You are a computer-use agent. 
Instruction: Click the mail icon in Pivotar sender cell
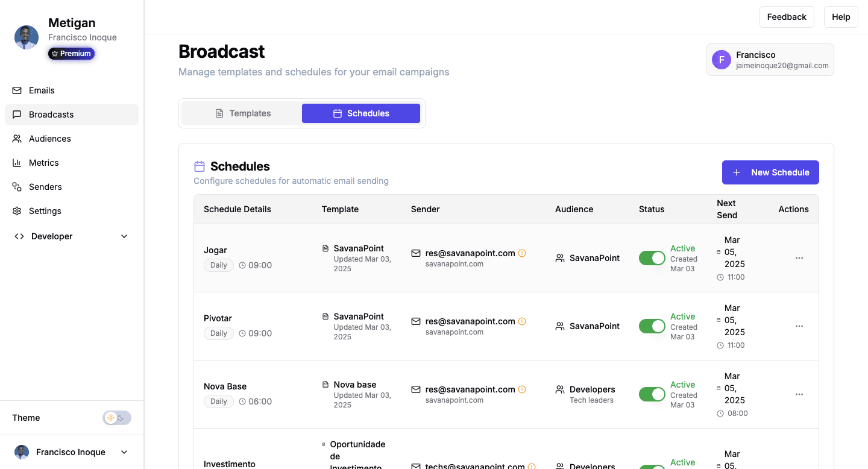(x=416, y=321)
